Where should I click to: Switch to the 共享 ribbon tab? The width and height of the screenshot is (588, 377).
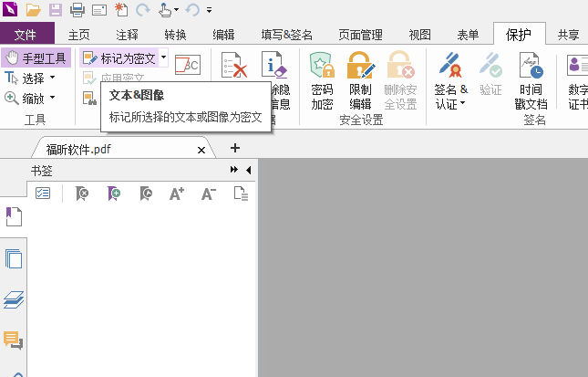(x=569, y=35)
